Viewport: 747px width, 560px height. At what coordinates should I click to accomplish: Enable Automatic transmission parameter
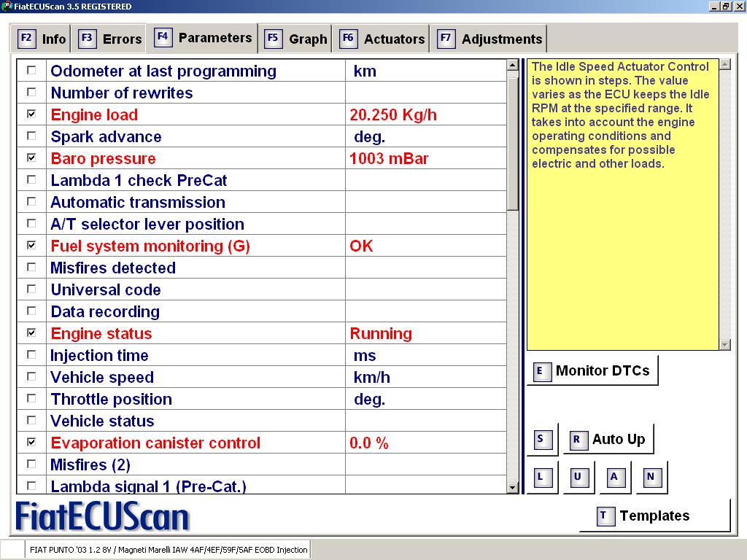[31, 202]
